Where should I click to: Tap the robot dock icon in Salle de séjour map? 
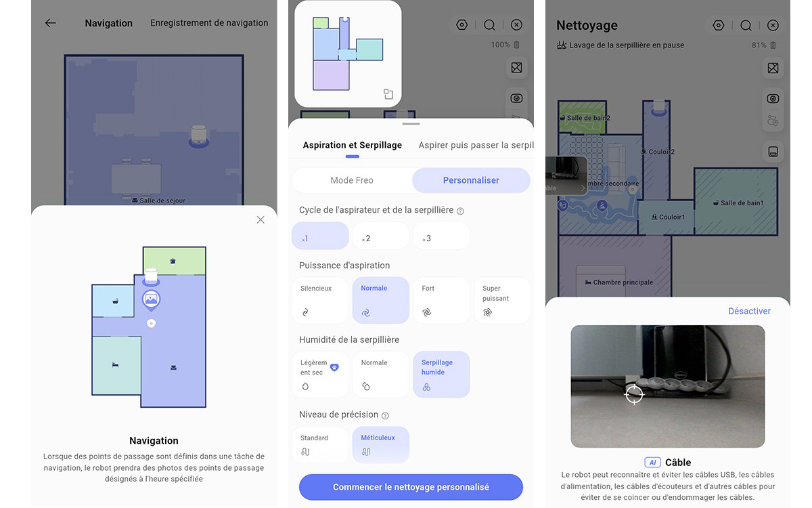coord(198,135)
